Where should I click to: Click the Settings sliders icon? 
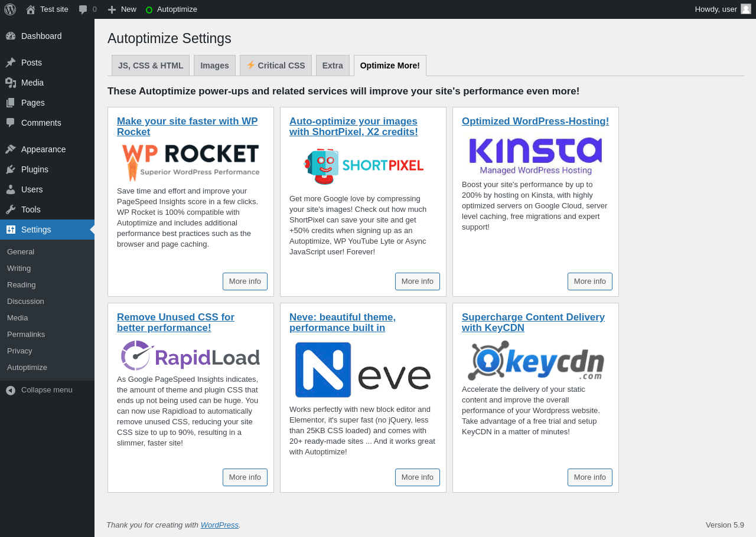[11, 230]
